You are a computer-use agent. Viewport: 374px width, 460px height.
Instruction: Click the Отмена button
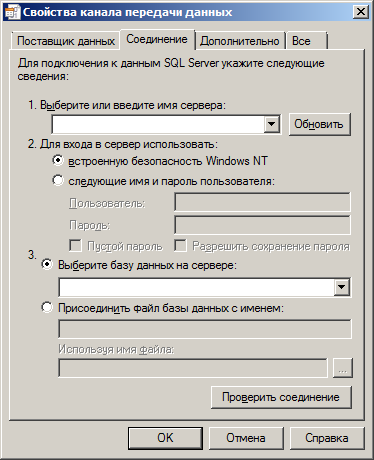tap(246, 438)
